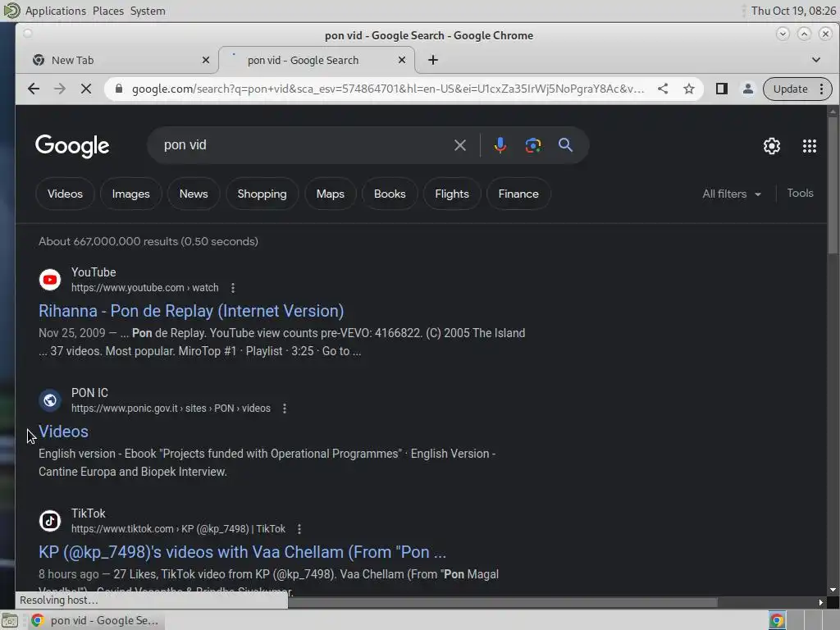The height and width of the screenshot is (630, 840).
Task: Share this page from the address bar
Action: click(x=663, y=89)
